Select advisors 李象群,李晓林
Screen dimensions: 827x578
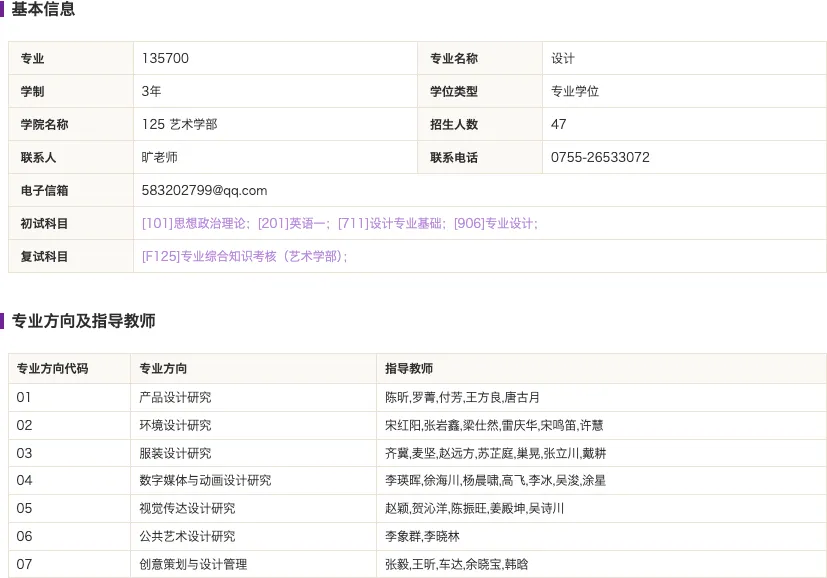pyautogui.click(x=422, y=536)
